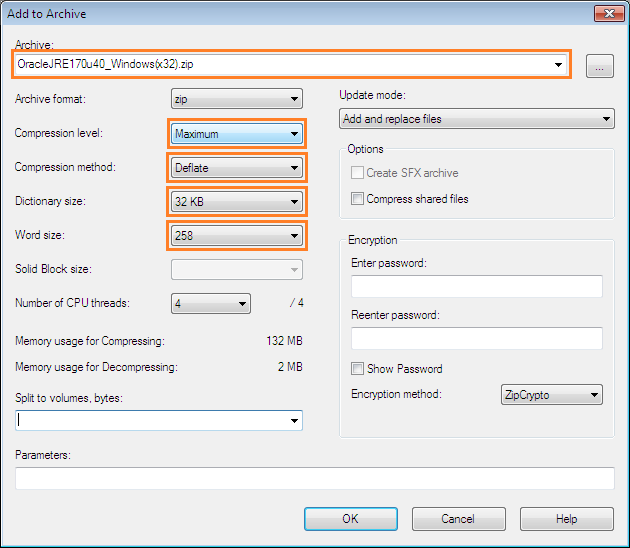Confirm with the OK button
Screen dimensions: 630x548
351,519
